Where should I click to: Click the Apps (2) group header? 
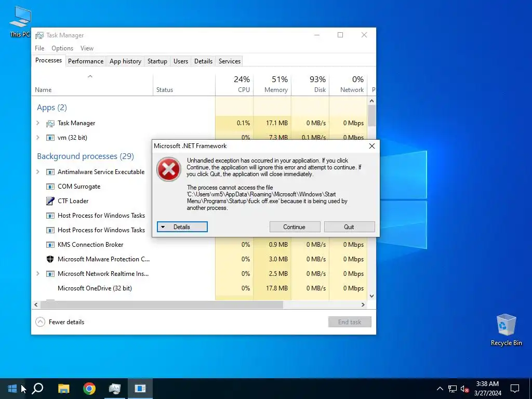point(52,108)
